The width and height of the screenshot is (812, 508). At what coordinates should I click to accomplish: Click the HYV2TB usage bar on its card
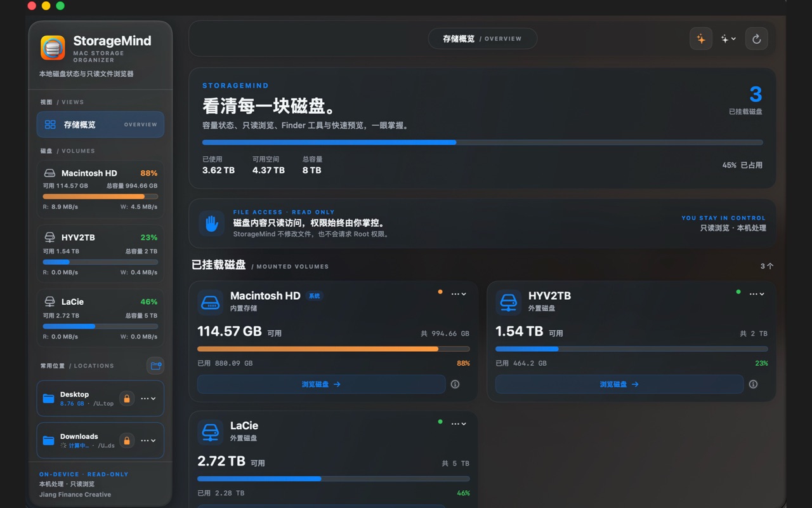(x=632, y=349)
